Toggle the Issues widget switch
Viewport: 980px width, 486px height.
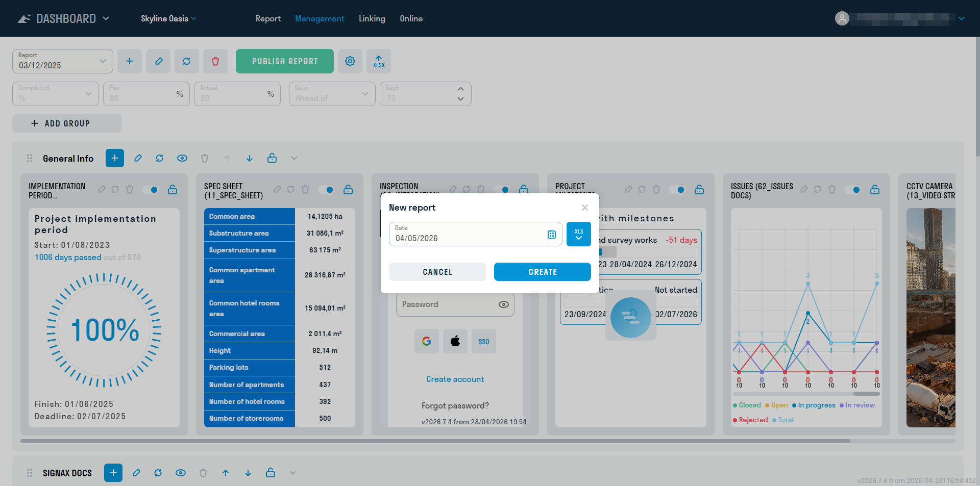[853, 190]
